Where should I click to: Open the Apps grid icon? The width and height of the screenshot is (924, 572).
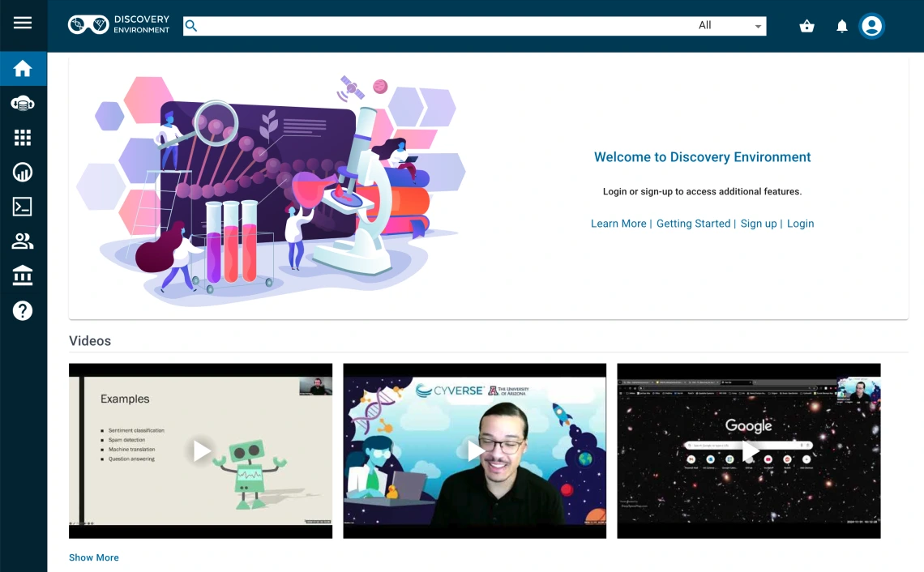point(23,138)
